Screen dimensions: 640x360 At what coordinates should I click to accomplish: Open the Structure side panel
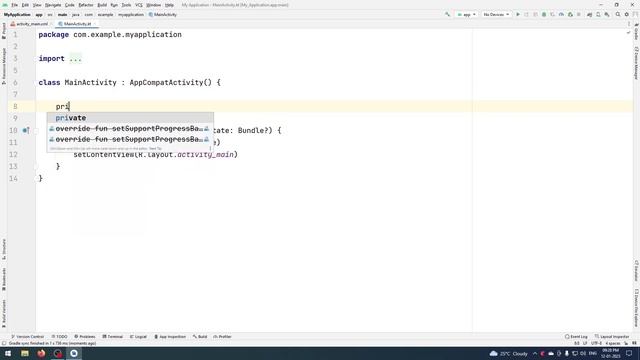click(4, 249)
